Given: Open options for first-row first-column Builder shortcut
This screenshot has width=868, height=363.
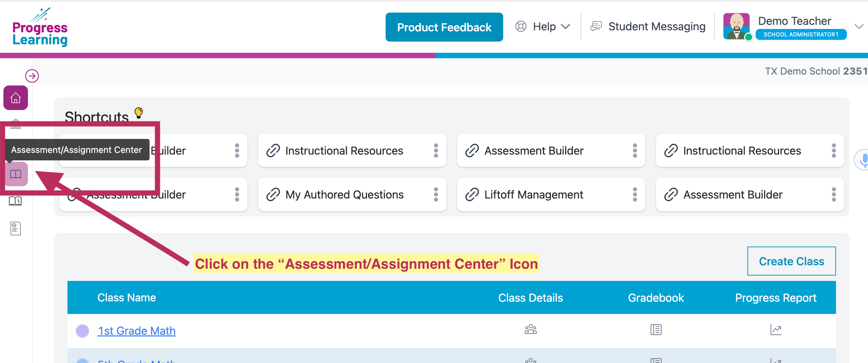Looking at the screenshot, I should click(x=237, y=151).
